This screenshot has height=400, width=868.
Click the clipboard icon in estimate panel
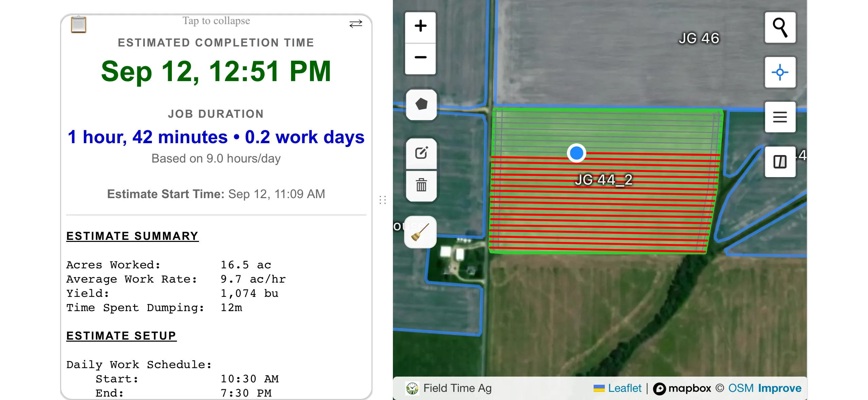coord(78,24)
